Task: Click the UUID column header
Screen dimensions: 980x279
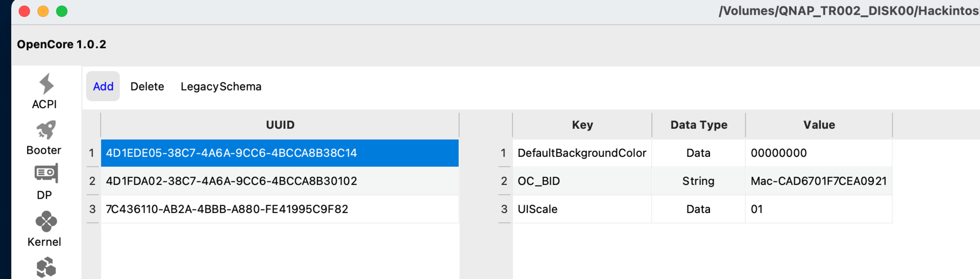Action: click(x=280, y=125)
